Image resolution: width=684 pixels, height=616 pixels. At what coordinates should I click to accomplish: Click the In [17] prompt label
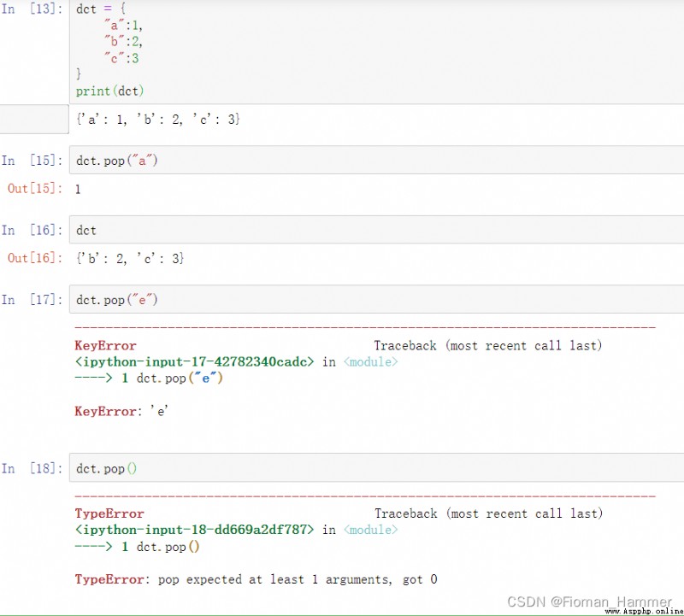[32, 300]
